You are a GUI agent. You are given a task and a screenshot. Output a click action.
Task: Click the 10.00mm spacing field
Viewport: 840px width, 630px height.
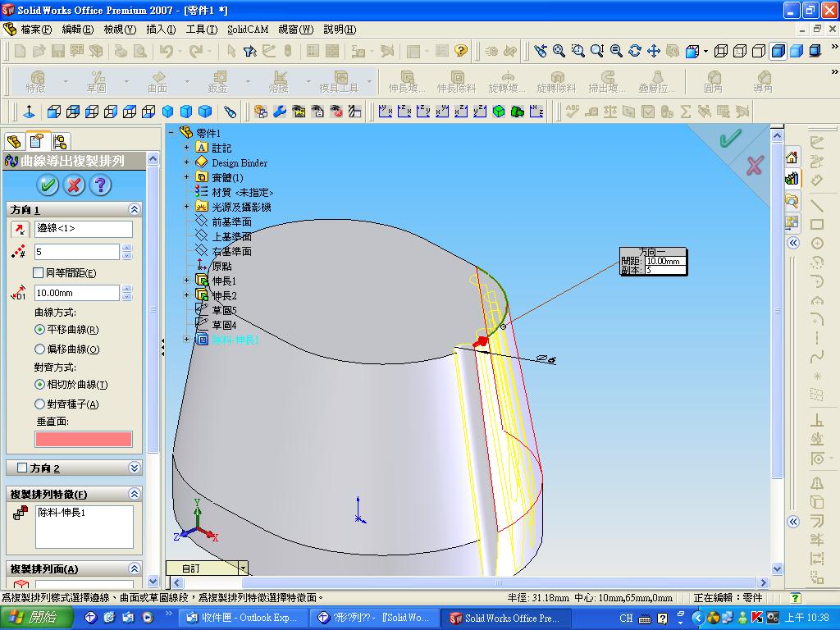pos(77,293)
